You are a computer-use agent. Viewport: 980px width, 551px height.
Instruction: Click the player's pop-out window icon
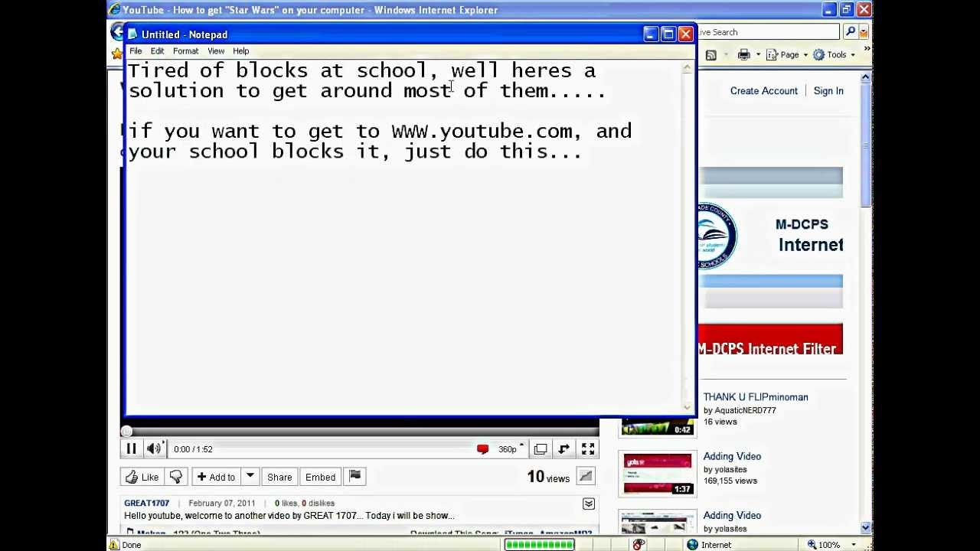[541, 449]
